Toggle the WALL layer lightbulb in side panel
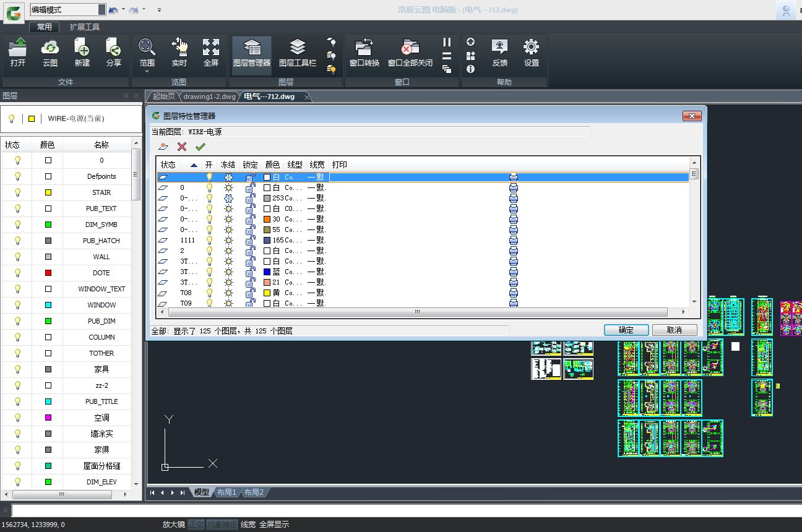Image resolution: width=802 pixels, height=532 pixels. (17, 257)
